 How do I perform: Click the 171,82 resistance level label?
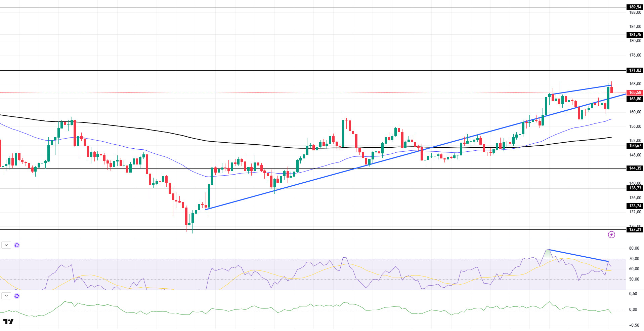(635, 70)
